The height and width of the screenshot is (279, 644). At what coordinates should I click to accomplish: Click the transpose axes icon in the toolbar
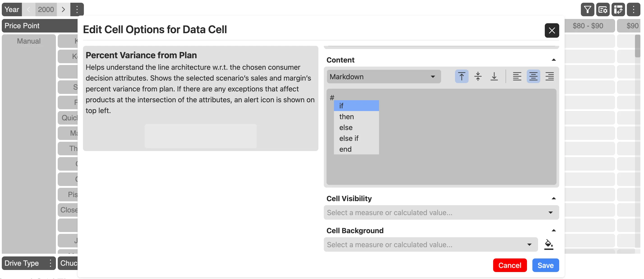(618, 9)
